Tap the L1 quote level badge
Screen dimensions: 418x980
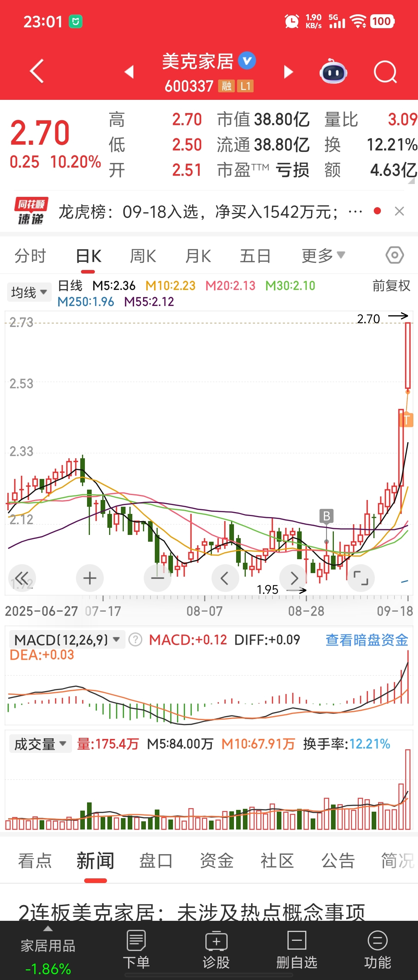(x=245, y=86)
